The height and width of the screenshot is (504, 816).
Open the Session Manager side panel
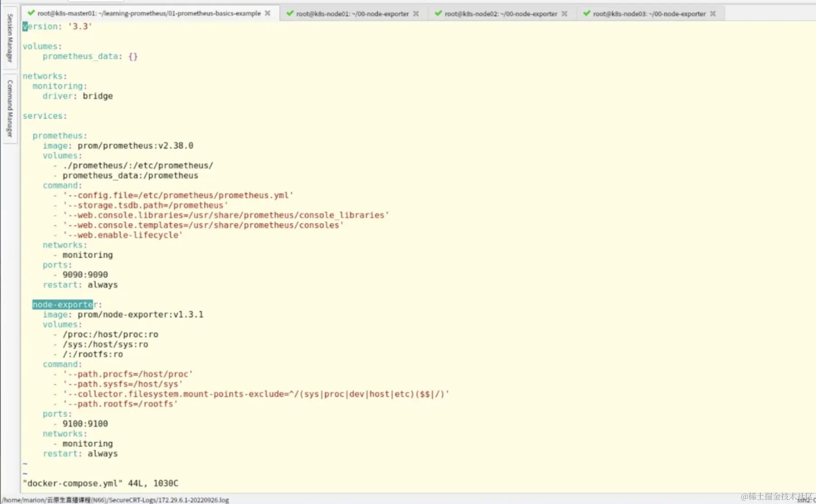9,38
